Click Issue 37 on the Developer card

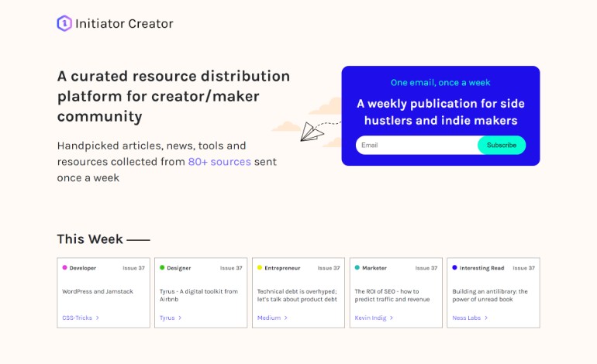coord(133,268)
